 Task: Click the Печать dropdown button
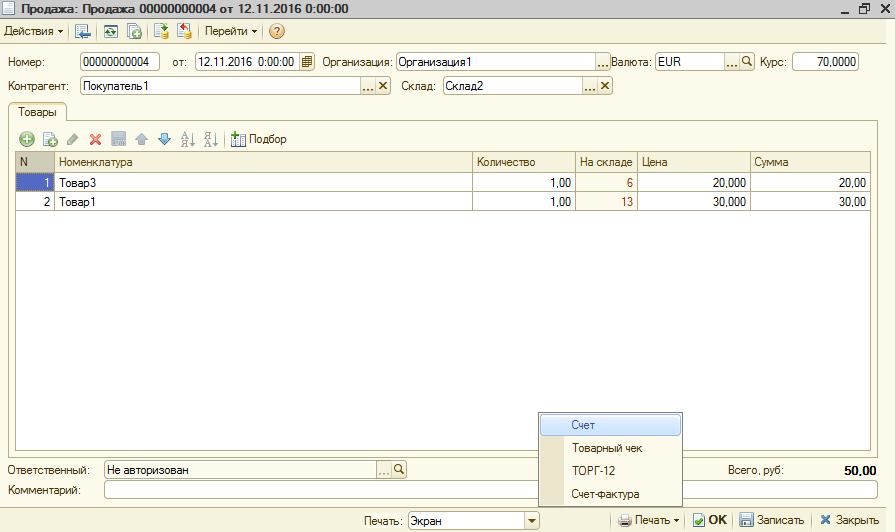pos(649,520)
